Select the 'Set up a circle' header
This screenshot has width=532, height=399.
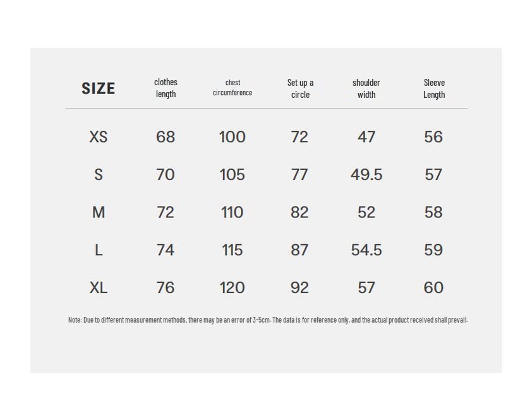point(300,88)
